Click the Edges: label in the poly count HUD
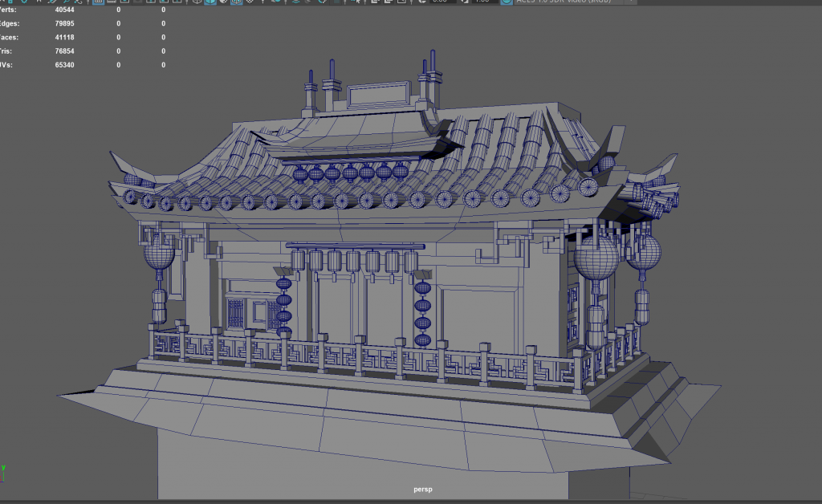The width and height of the screenshot is (822, 504). click(x=10, y=23)
